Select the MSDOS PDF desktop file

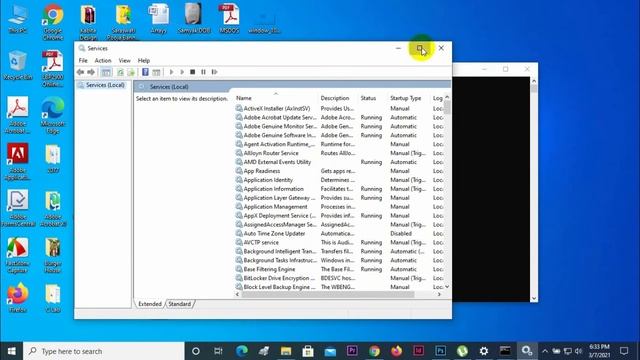coord(229,18)
